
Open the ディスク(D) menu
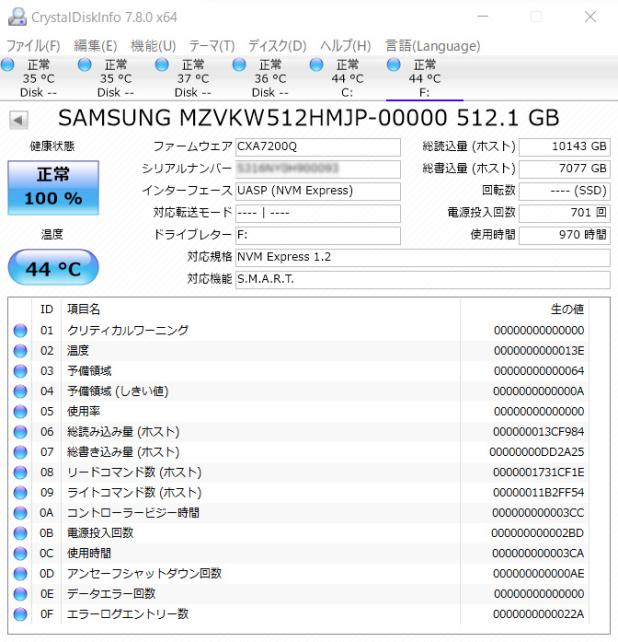tap(277, 45)
